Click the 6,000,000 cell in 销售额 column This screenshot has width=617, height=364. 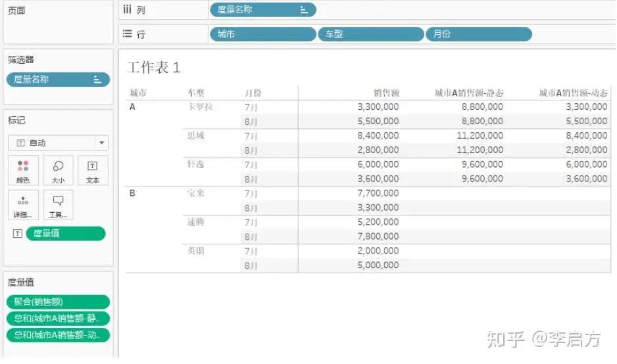click(378, 164)
